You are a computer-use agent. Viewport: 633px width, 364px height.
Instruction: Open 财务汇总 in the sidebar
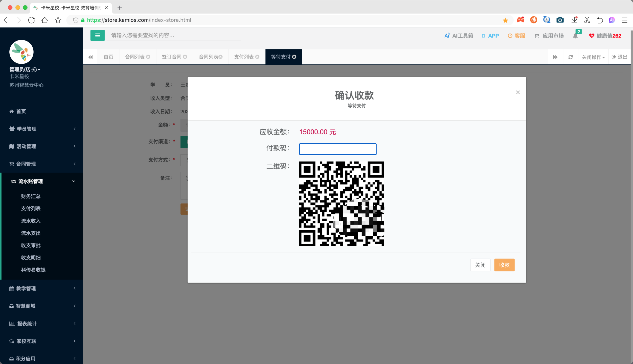(x=31, y=196)
